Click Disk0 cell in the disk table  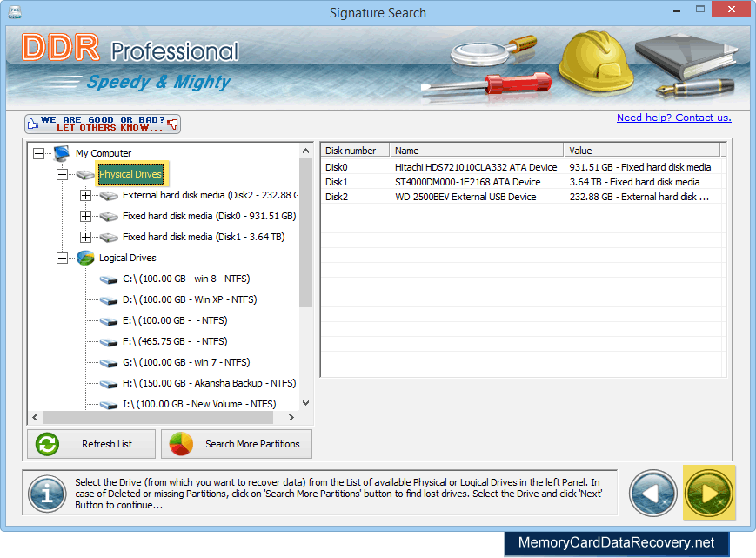(x=337, y=167)
